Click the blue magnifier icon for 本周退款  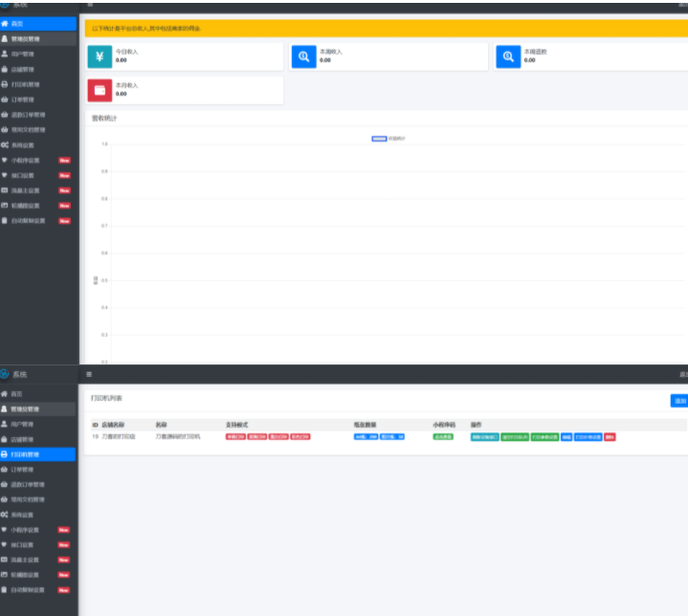pyautogui.click(x=508, y=56)
